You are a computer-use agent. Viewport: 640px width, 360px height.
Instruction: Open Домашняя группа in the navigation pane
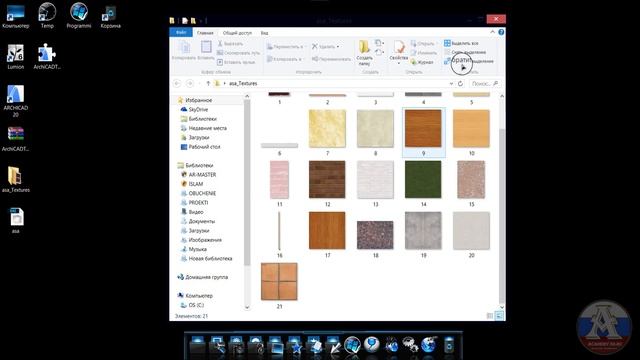point(202,277)
